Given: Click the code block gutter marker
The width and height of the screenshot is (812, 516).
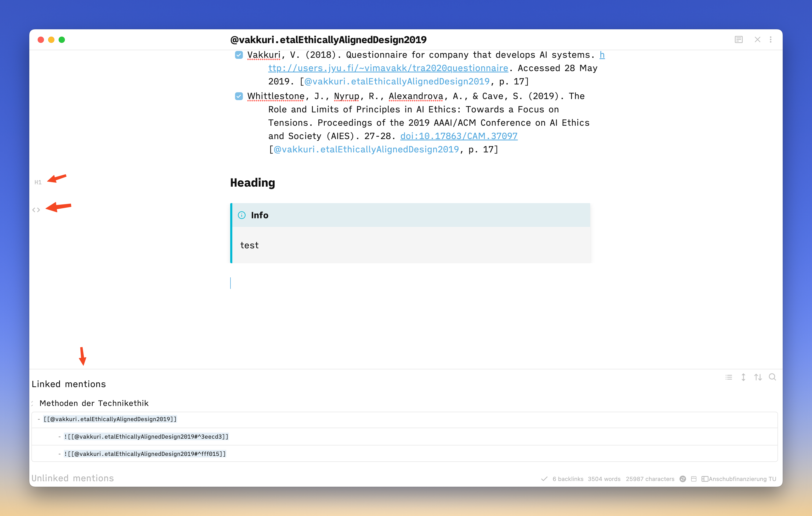Looking at the screenshot, I should coord(36,210).
